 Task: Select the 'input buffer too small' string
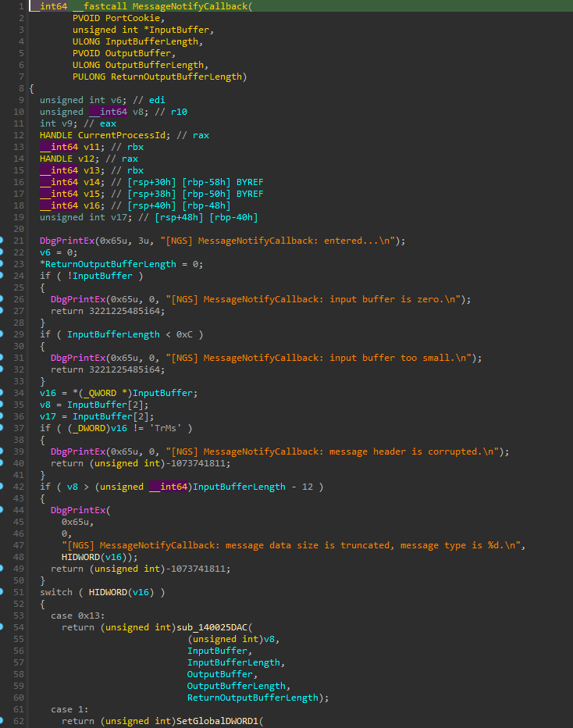[x=319, y=358]
